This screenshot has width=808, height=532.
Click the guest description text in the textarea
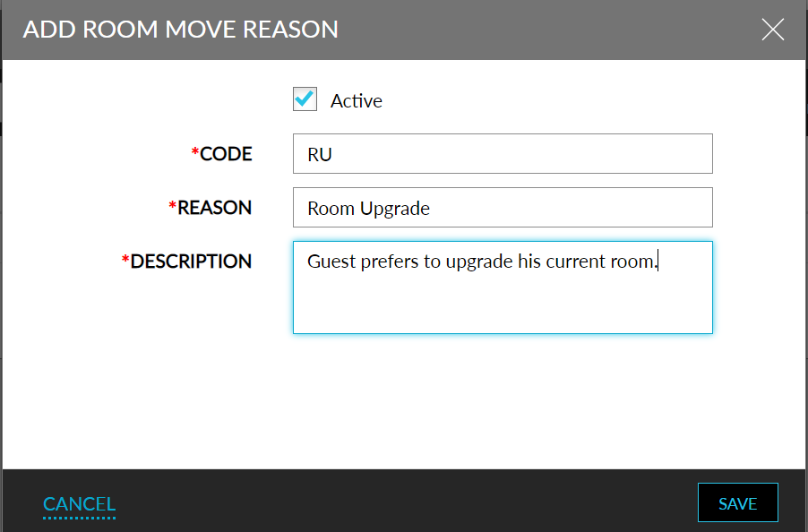coord(484,261)
